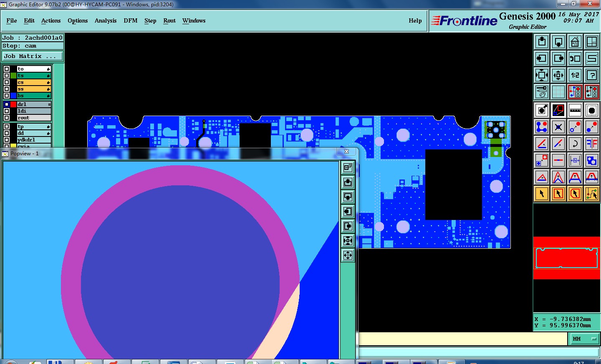Click the pan right icon in main toolbar
Screen dimensions: 601x364
coord(558,58)
